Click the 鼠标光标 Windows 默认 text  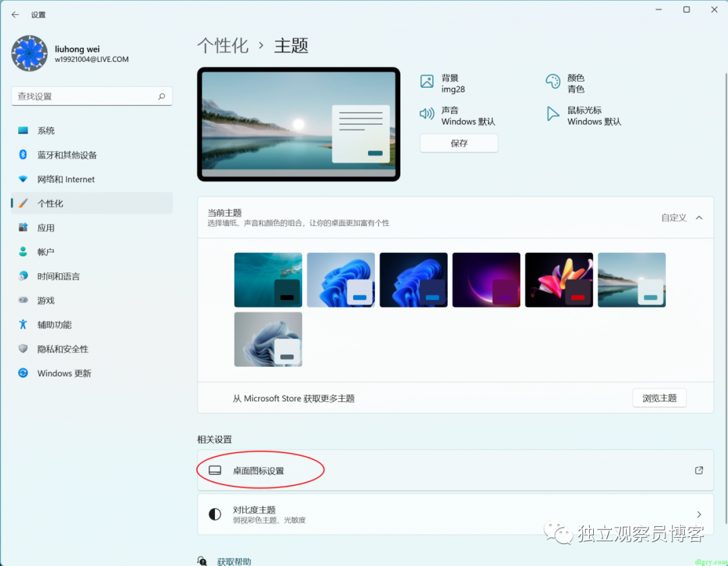[594, 116]
